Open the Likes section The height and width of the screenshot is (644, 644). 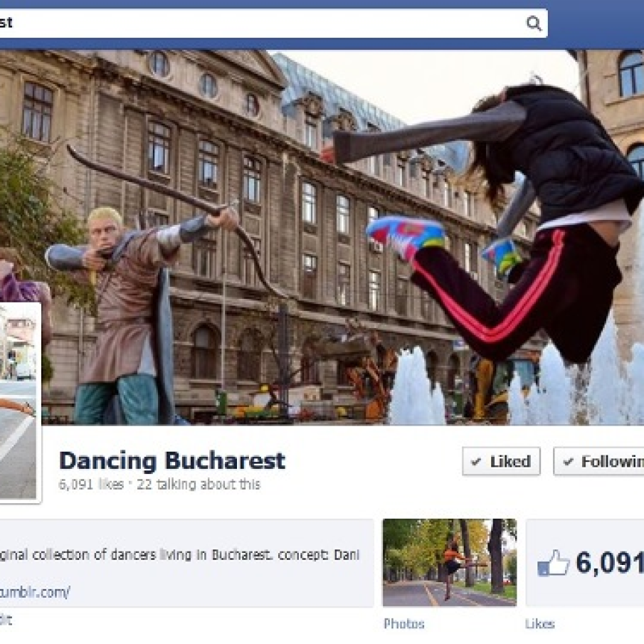[x=542, y=624]
